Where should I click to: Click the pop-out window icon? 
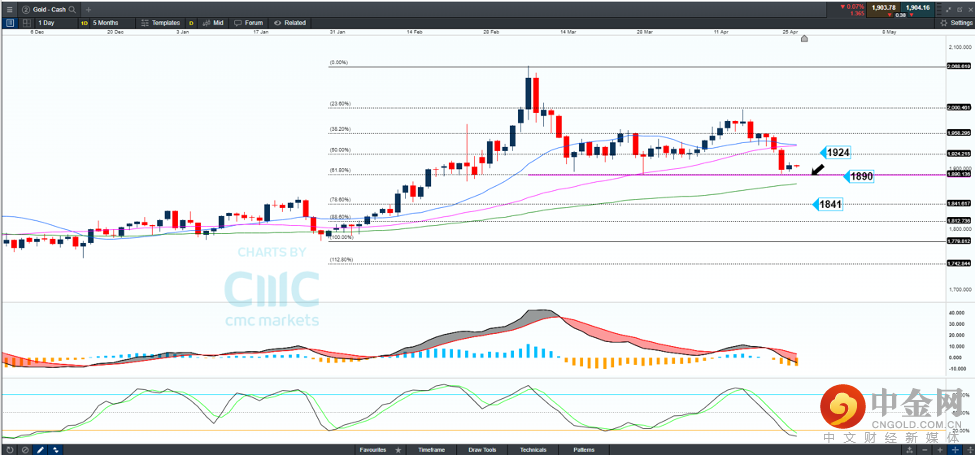960,9
